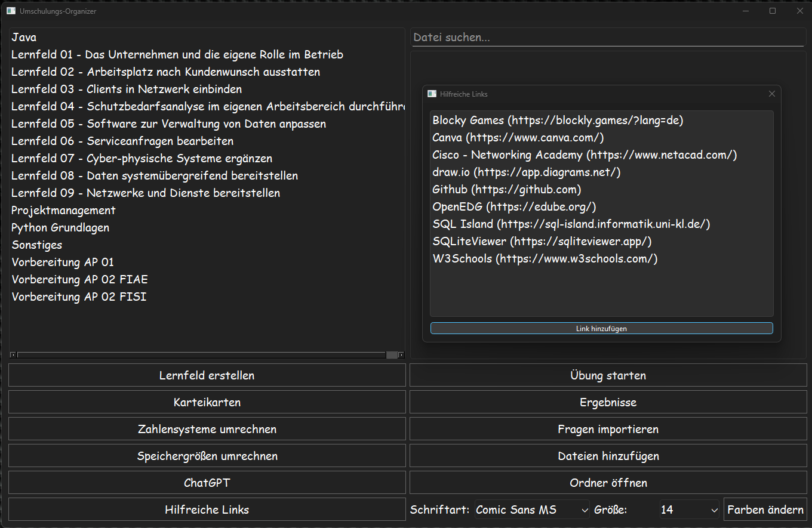Maximize the Umschulungs-Organizer window
Viewport: 812px width, 528px height.
coord(773,11)
